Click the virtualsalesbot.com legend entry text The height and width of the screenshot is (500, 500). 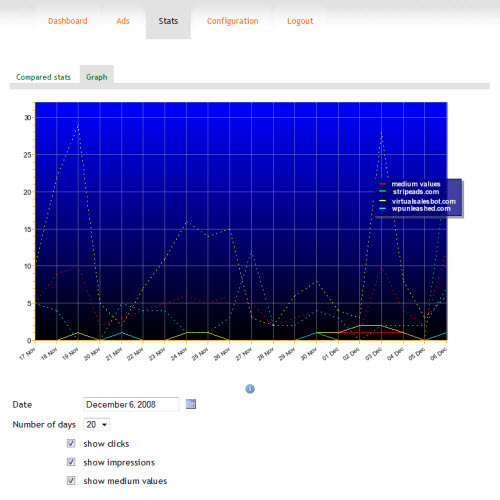click(424, 201)
